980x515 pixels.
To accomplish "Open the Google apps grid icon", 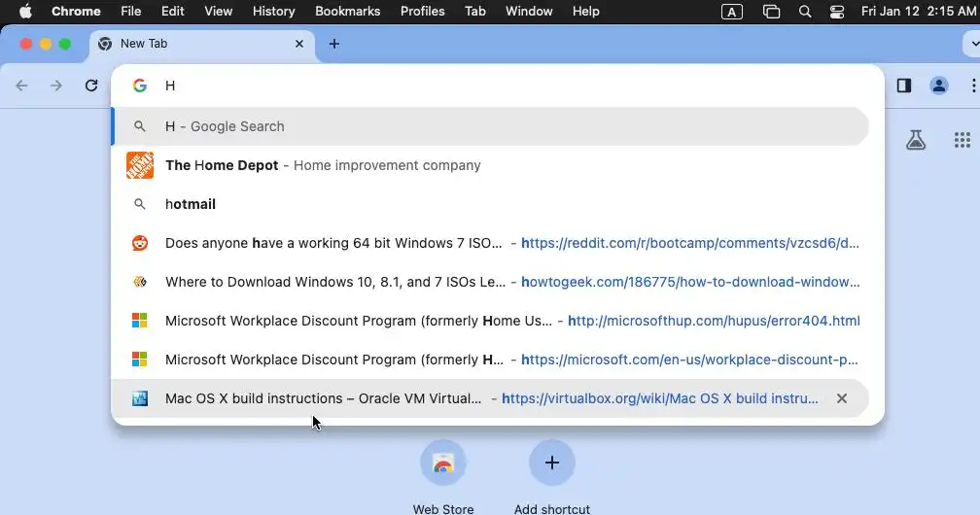I will point(962,140).
